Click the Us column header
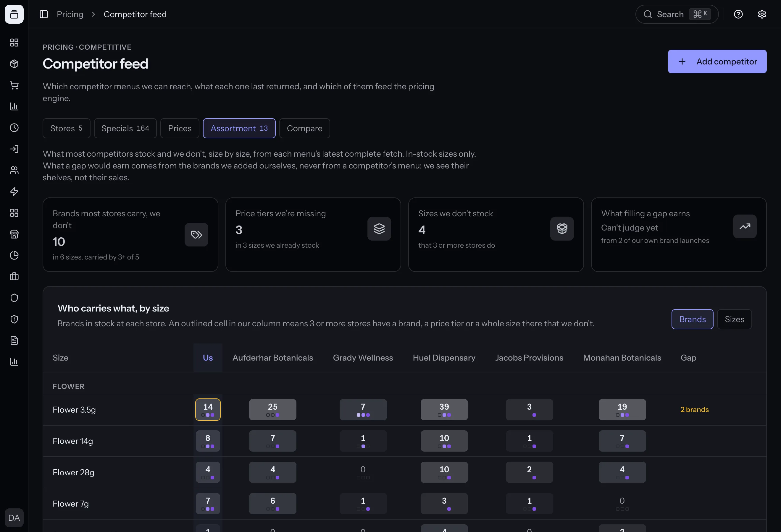 [x=208, y=358]
